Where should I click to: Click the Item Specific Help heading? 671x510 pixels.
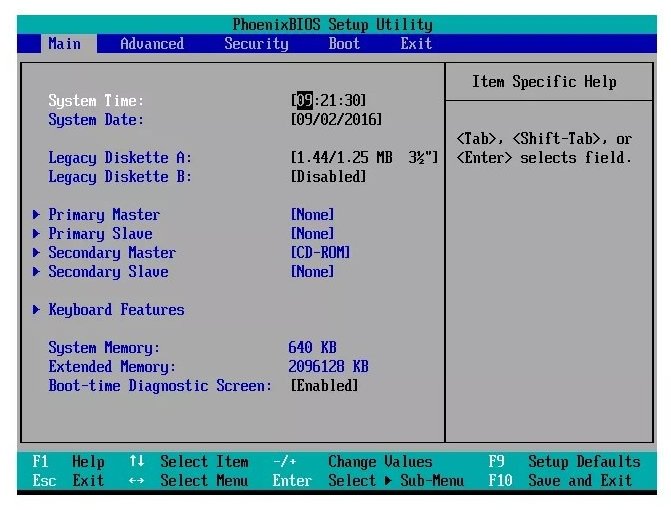[544, 82]
